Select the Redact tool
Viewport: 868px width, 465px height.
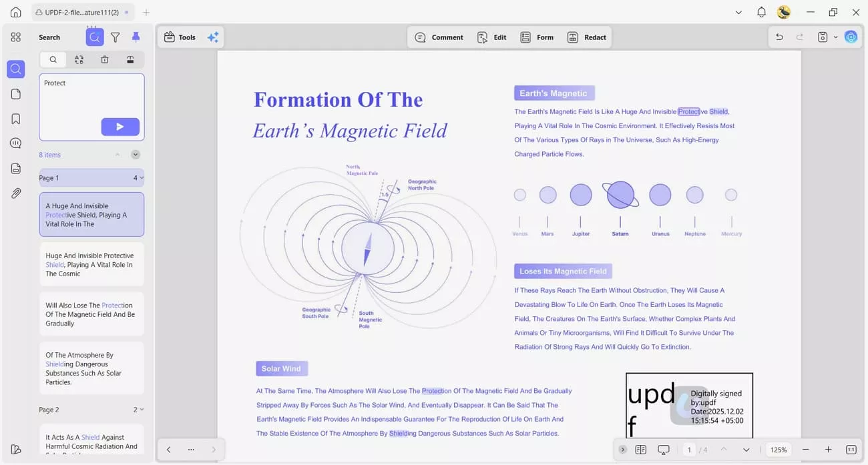click(x=587, y=37)
